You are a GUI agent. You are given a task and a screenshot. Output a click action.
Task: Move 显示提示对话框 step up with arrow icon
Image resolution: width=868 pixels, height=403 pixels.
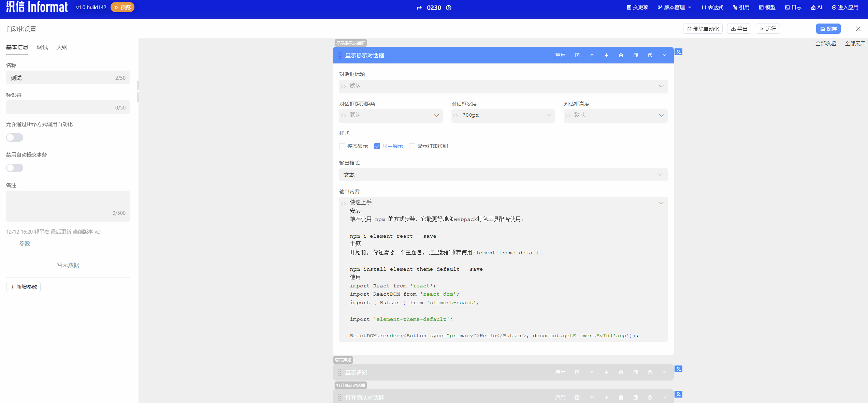pyautogui.click(x=592, y=55)
